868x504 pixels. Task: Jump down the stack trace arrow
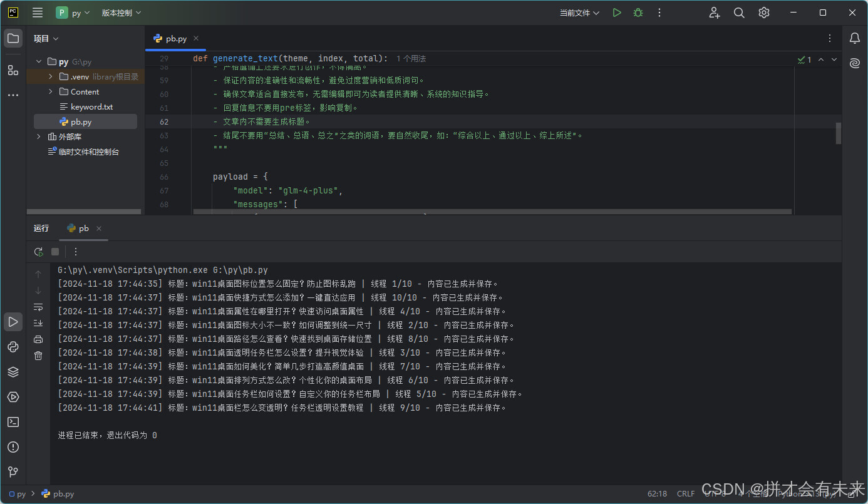[38, 291]
